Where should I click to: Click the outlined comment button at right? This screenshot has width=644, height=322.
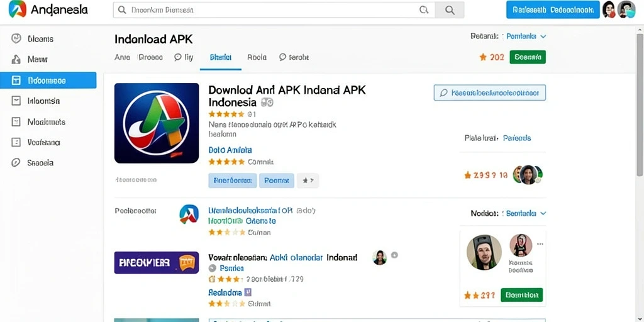click(x=489, y=93)
